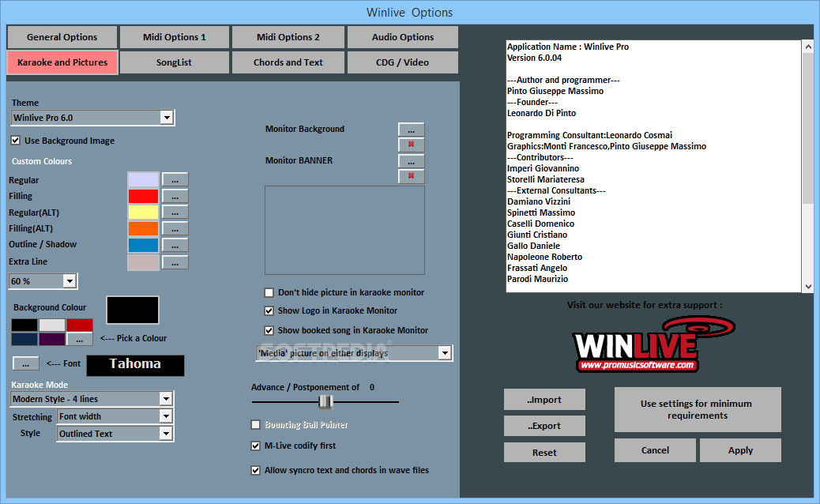This screenshot has width=820, height=504.
Task: Click the credits scrollbar up arrow
Action: [808, 47]
